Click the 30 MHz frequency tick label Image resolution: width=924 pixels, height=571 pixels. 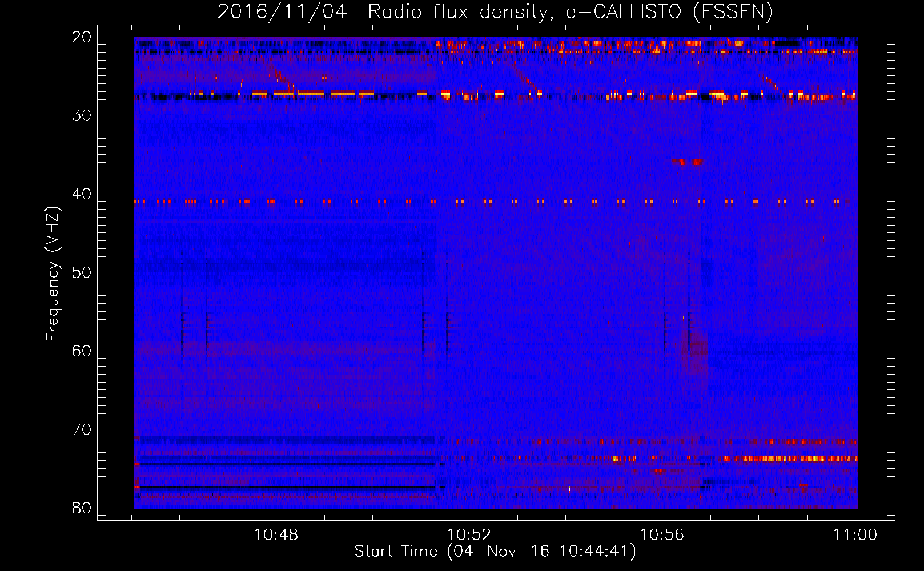coord(82,115)
